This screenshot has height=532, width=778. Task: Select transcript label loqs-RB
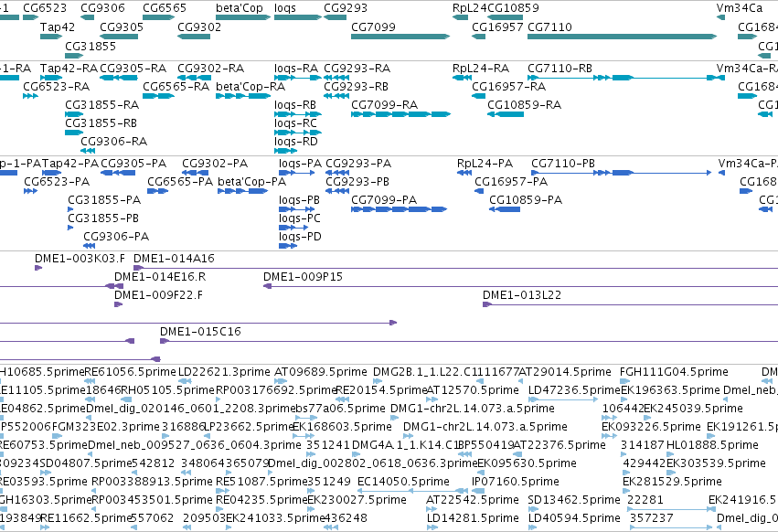tap(295, 105)
